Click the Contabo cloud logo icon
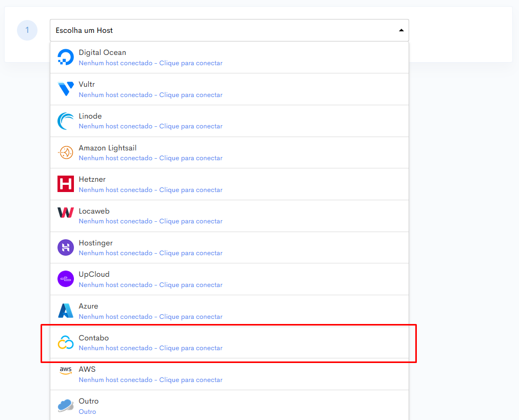The height and width of the screenshot is (420, 519). [x=66, y=342]
